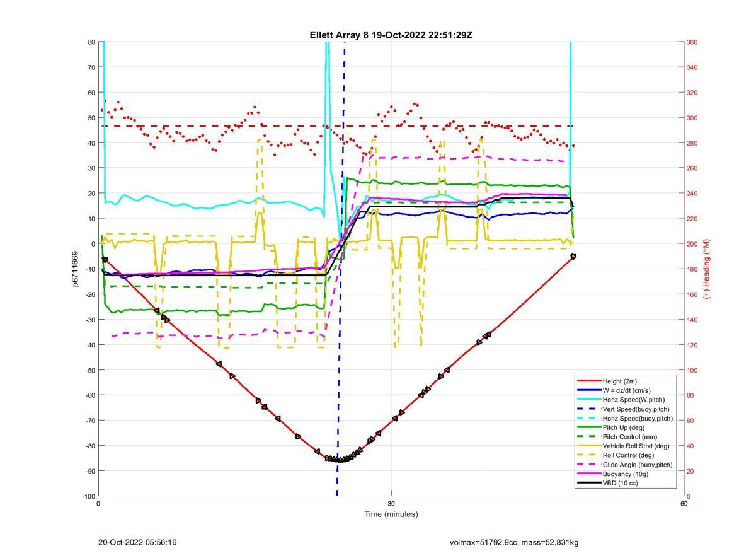Click the '-90' left axis tick label
This screenshot has height=558, width=756.
(89, 471)
